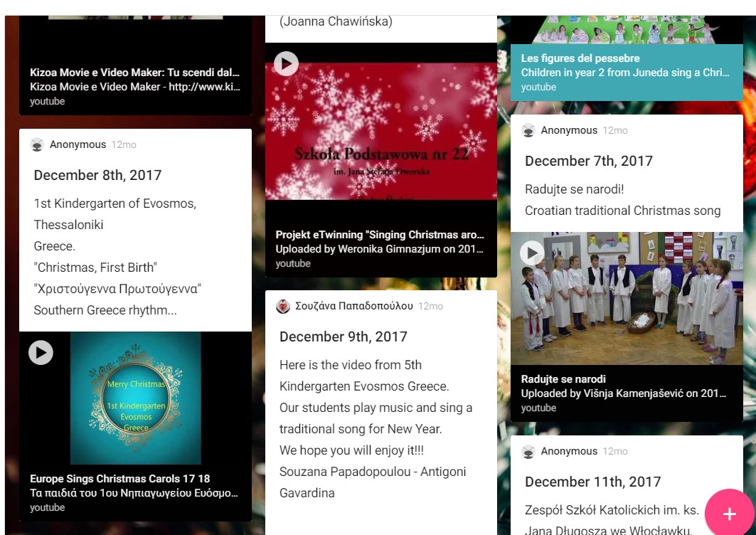Image resolution: width=756 pixels, height=535 pixels.
Task: Click the Radujte se narodi video title
Action: point(563,379)
